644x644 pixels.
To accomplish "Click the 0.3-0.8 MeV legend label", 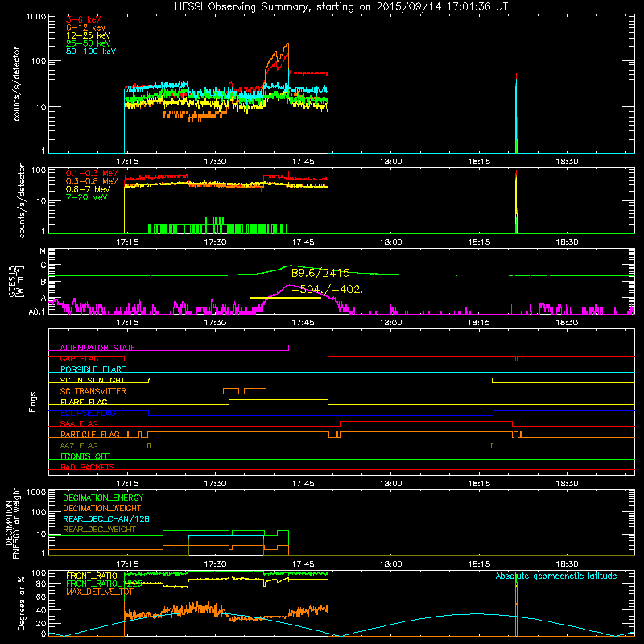I will click(92, 181).
